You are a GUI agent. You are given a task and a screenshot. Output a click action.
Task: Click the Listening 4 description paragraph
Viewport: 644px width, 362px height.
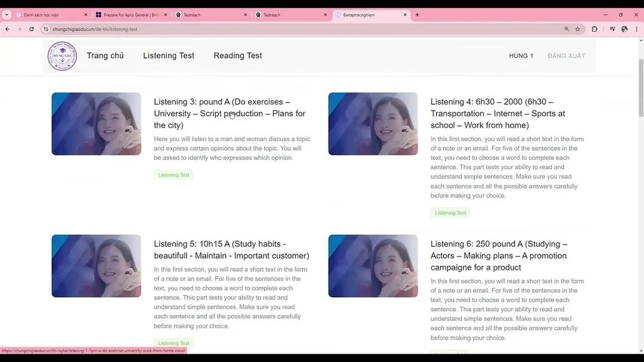[507, 167]
